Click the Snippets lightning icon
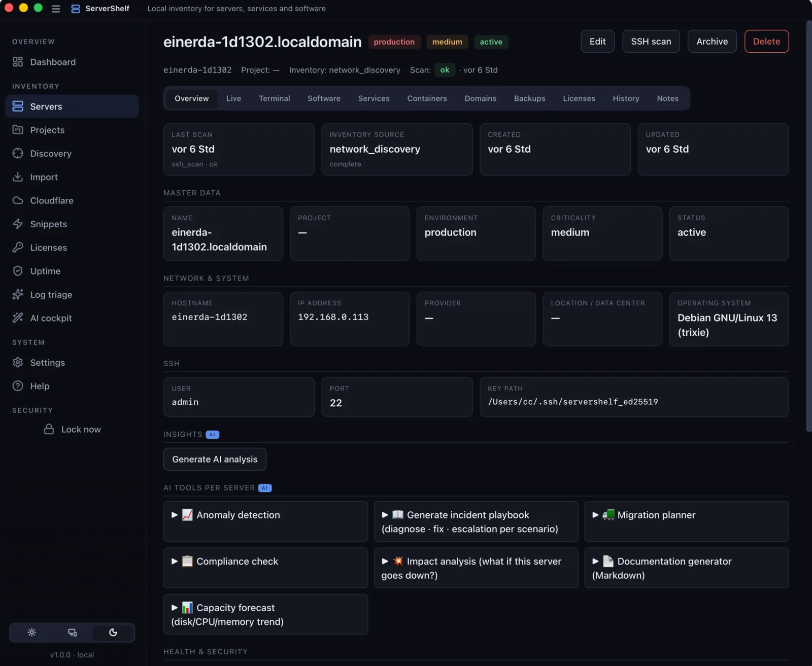812x666 pixels. 18,224
